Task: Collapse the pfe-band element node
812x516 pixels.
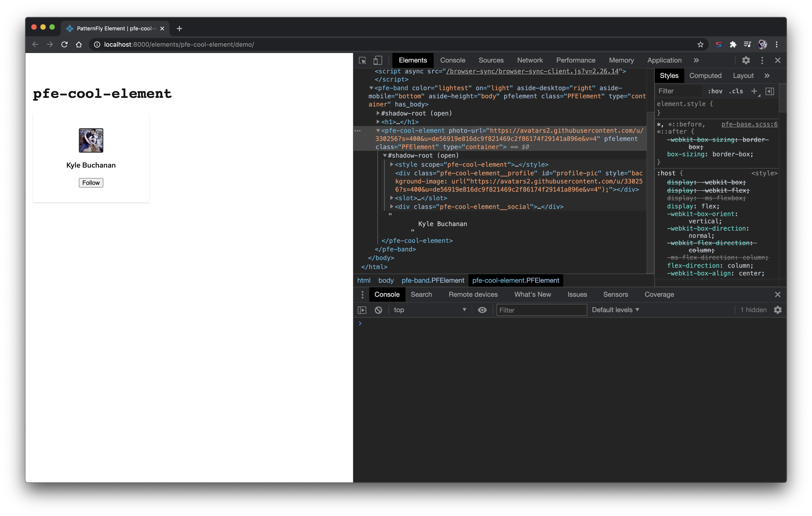Action: click(x=371, y=88)
